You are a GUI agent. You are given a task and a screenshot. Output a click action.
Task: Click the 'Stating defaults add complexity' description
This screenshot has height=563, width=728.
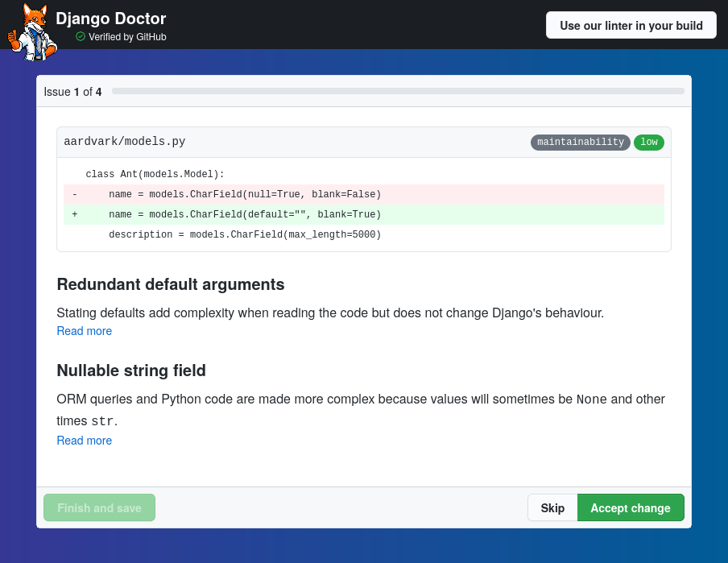click(330, 313)
